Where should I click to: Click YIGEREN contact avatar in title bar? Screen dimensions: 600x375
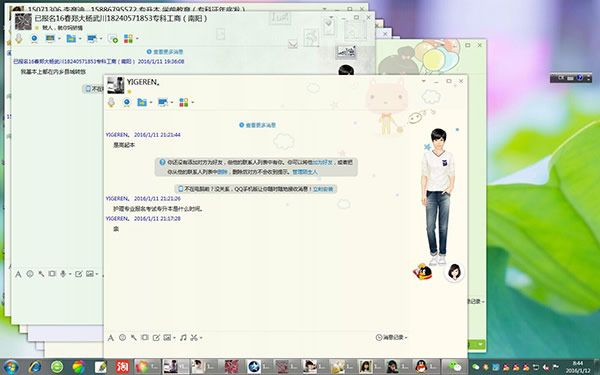tap(116, 85)
